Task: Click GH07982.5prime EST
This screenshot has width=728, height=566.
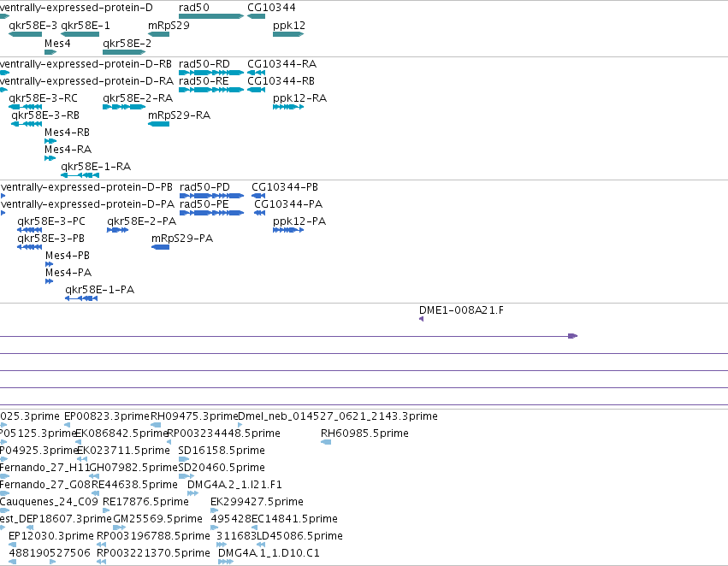Action: tap(94, 476)
